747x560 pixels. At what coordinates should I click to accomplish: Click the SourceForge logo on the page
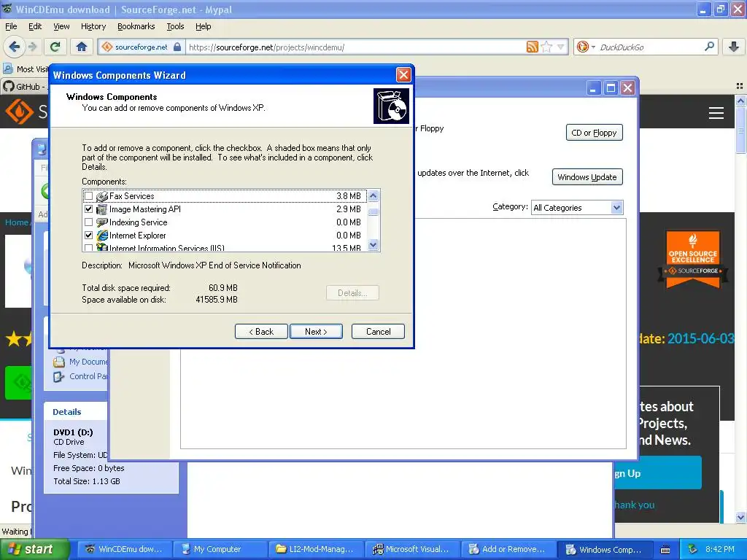tap(19, 112)
